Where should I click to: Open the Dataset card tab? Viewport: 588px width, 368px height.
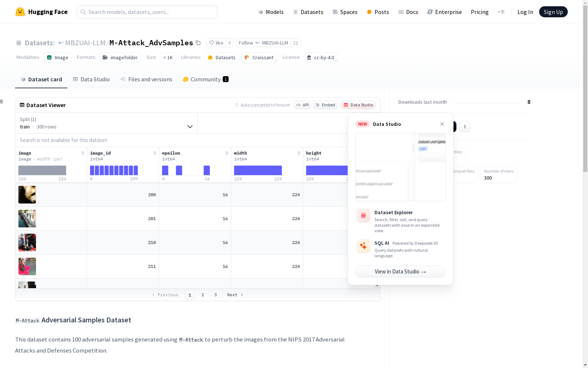tap(41, 79)
